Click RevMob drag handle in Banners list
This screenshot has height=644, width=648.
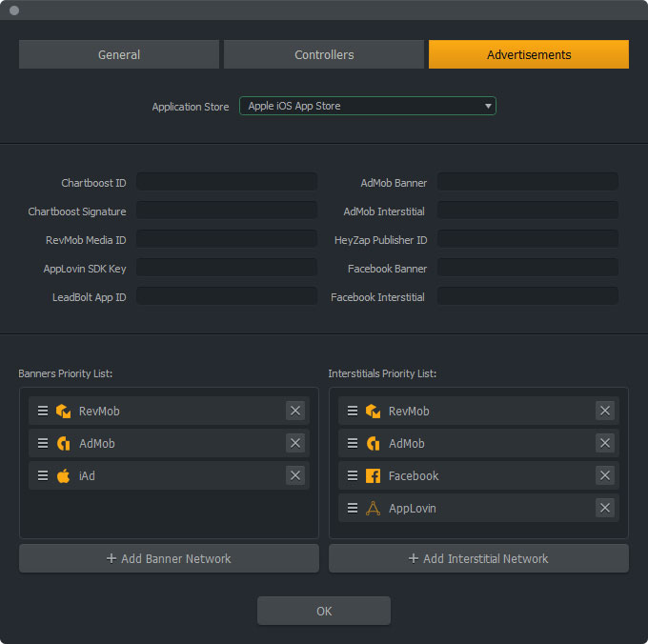coord(43,411)
